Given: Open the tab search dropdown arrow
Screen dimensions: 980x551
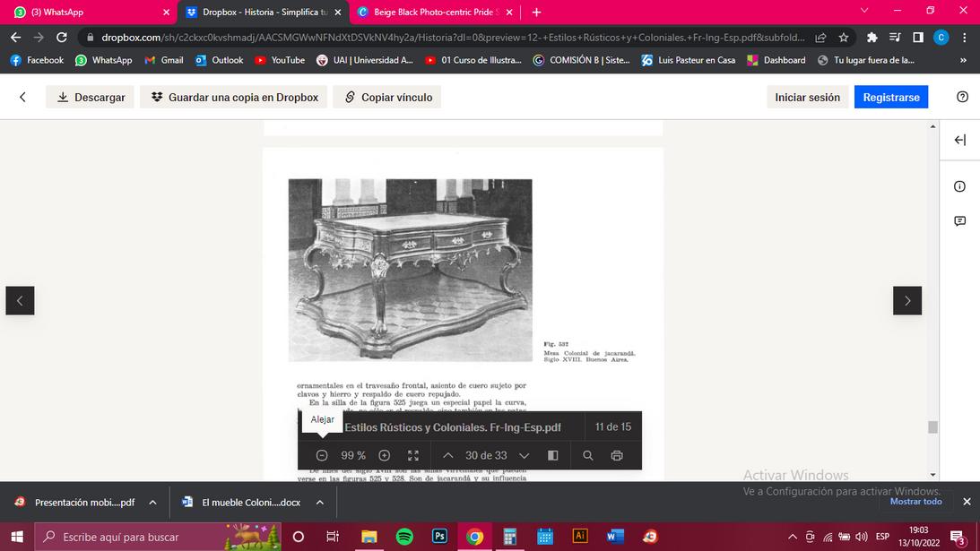Looking at the screenshot, I should point(864,11).
